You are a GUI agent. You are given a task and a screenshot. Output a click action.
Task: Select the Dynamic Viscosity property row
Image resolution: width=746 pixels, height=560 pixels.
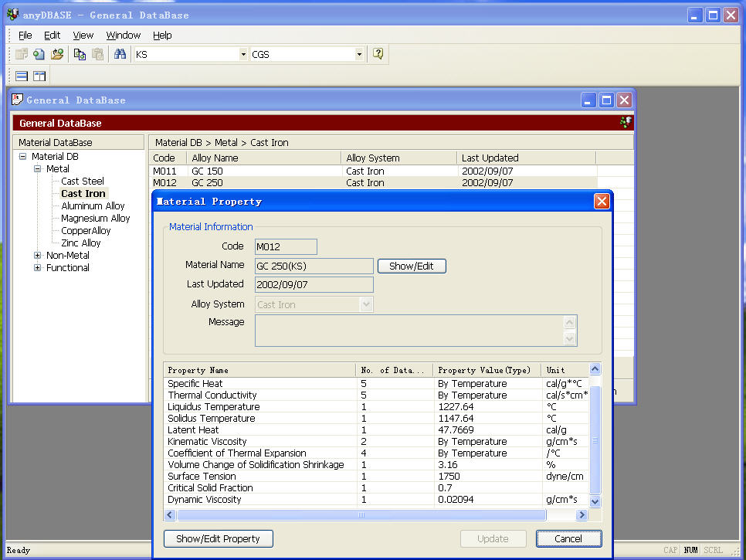377,500
